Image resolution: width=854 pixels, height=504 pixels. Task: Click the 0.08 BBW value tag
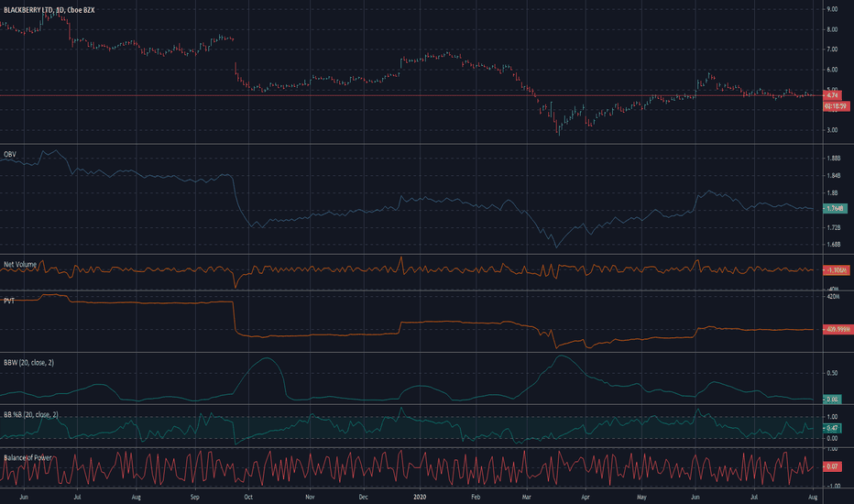(832, 400)
